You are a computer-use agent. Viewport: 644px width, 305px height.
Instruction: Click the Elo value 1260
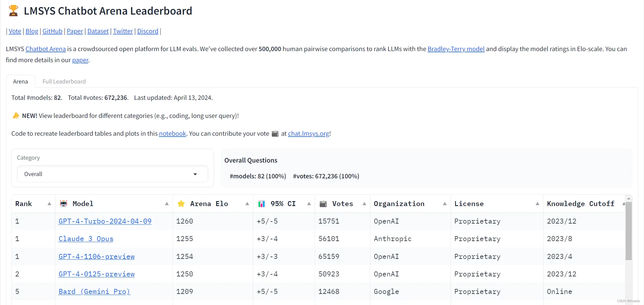(184, 221)
